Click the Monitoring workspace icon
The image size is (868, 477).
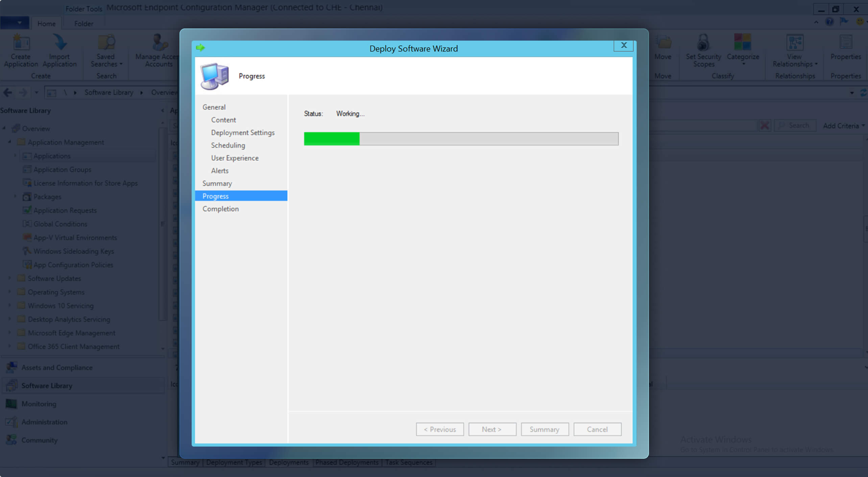(11, 404)
